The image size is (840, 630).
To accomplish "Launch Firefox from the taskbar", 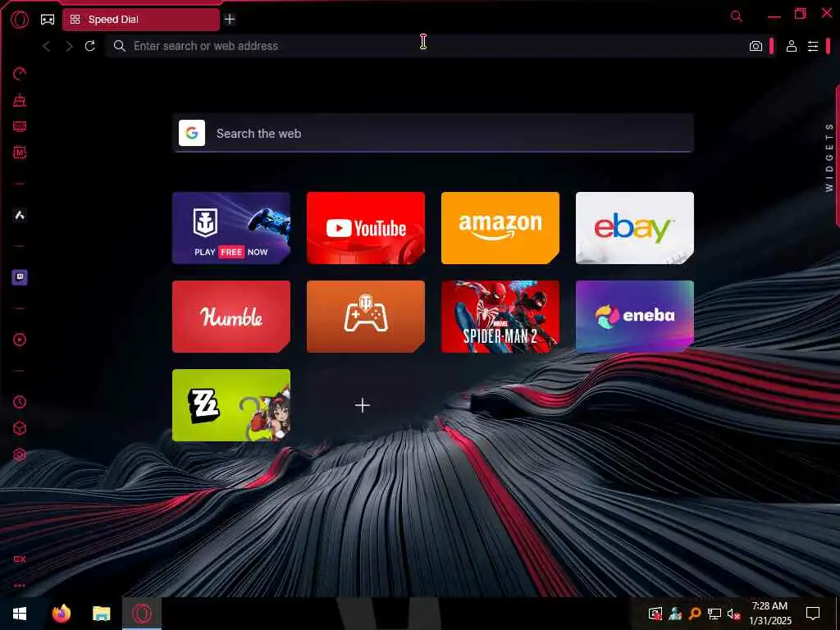I will (x=61, y=614).
